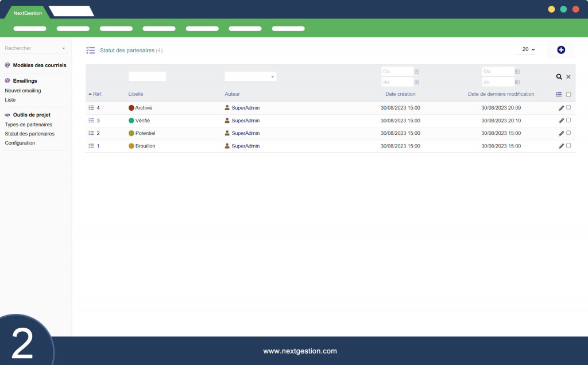Viewport: 588px width, 365px height.
Task: Click the green Vérifié color dot
Action: (131, 121)
